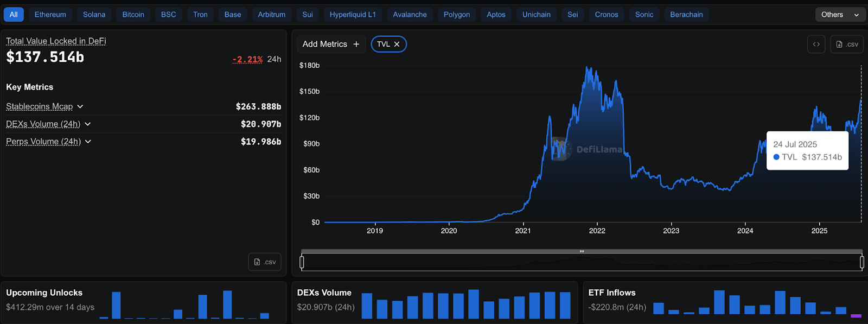Select the BSC chain tab
The width and height of the screenshot is (868, 324).
click(169, 15)
